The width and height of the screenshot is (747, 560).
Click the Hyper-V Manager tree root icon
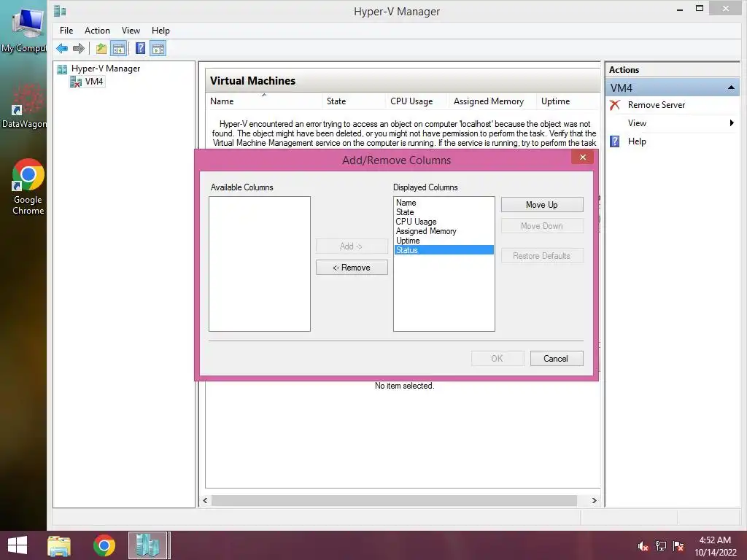point(62,69)
